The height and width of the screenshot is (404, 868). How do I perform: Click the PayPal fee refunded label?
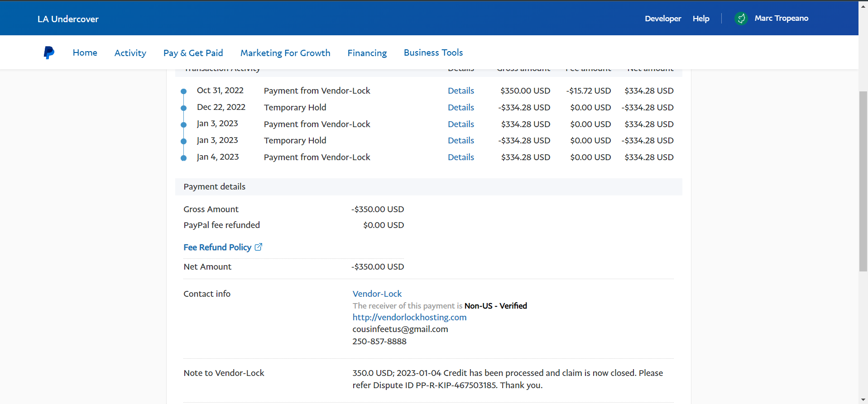(222, 225)
